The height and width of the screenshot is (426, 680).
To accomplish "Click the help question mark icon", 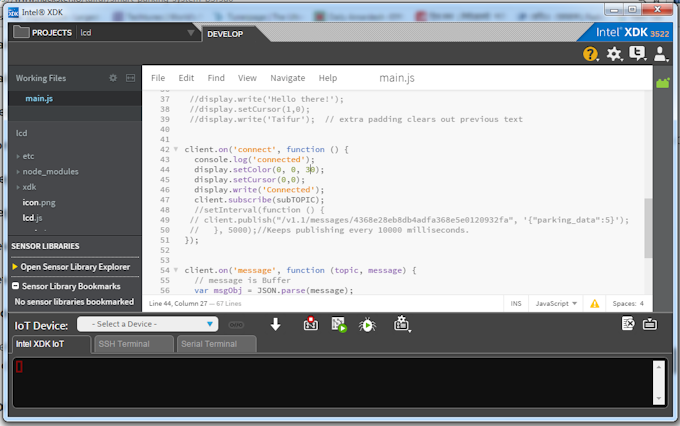I will (x=591, y=54).
